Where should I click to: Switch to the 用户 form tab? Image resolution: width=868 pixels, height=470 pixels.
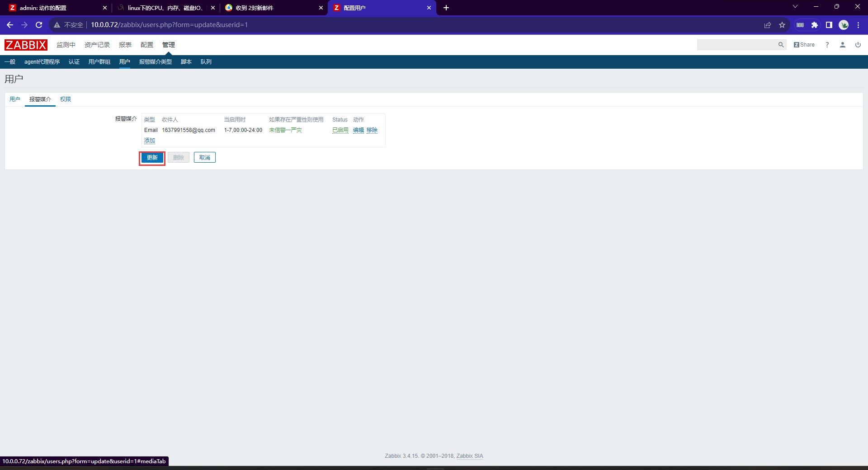15,99
